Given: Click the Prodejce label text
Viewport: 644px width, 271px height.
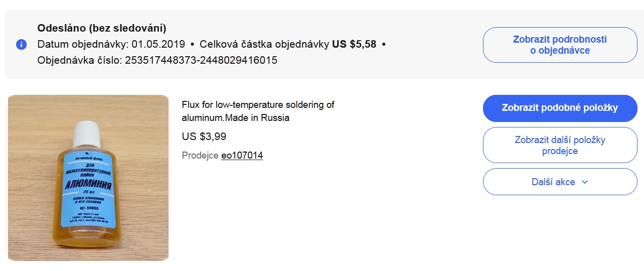Looking at the screenshot, I should tap(200, 156).
